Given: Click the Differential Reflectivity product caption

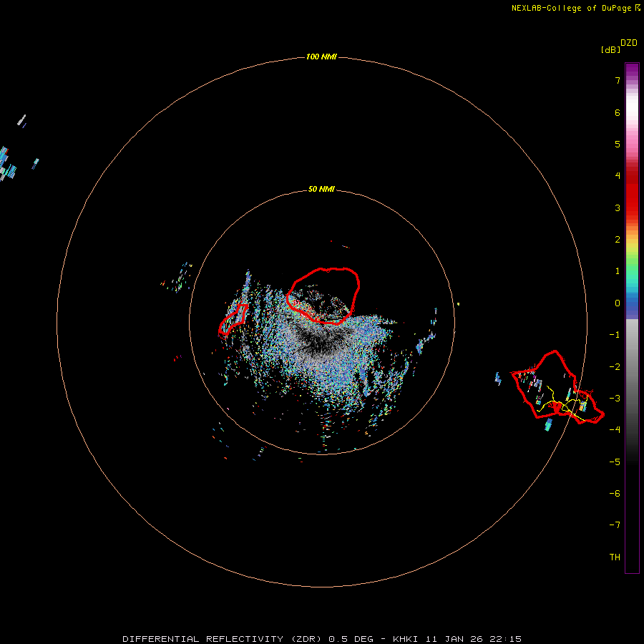Looking at the screenshot, I should tap(322, 639).
